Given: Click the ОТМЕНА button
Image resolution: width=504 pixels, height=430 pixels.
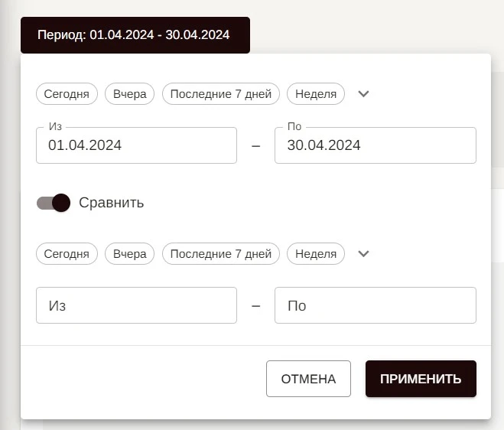Looking at the screenshot, I should pyautogui.click(x=308, y=379).
